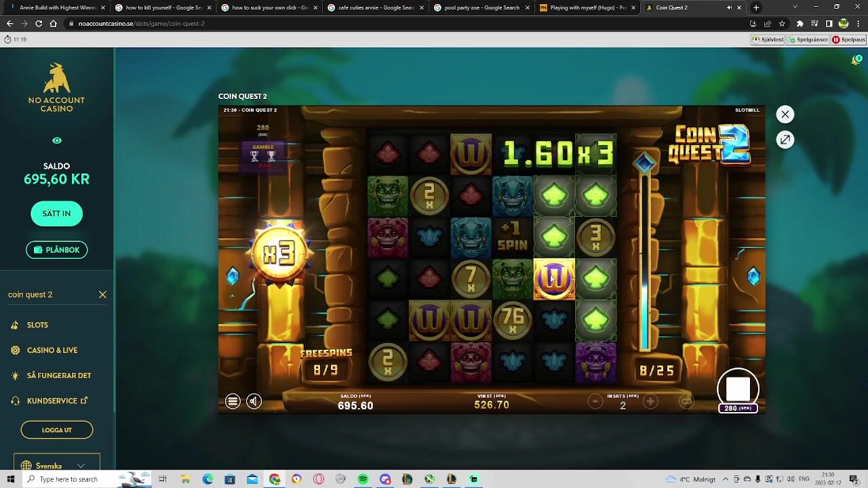The image size is (868, 488).
Task: Open the Slots menu item
Action: pyautogui.click(x=37, y=325)
